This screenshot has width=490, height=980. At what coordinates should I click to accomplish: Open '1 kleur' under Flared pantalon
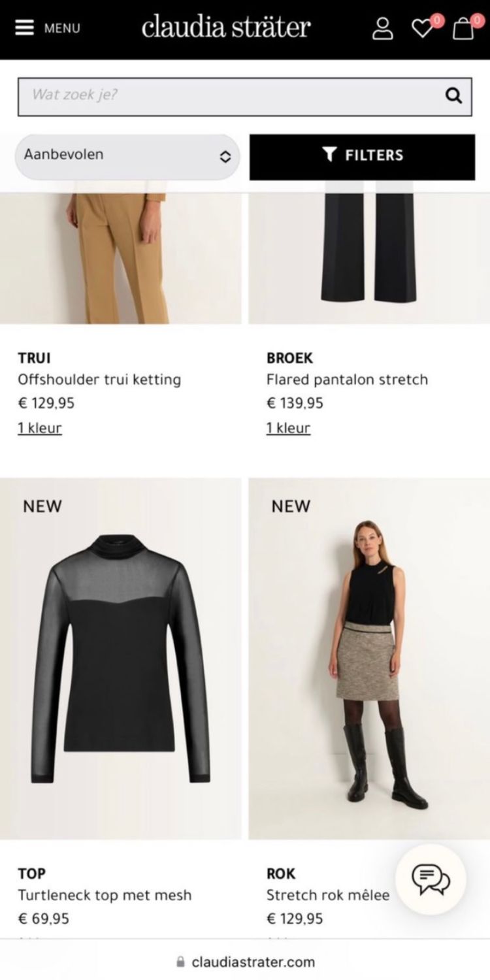(288, 428)
